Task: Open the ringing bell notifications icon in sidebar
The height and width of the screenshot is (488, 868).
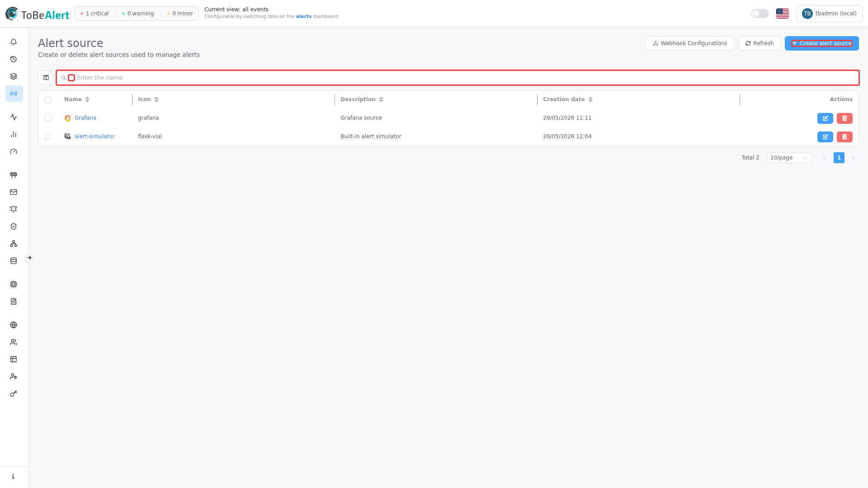Action: pos(14,209)
